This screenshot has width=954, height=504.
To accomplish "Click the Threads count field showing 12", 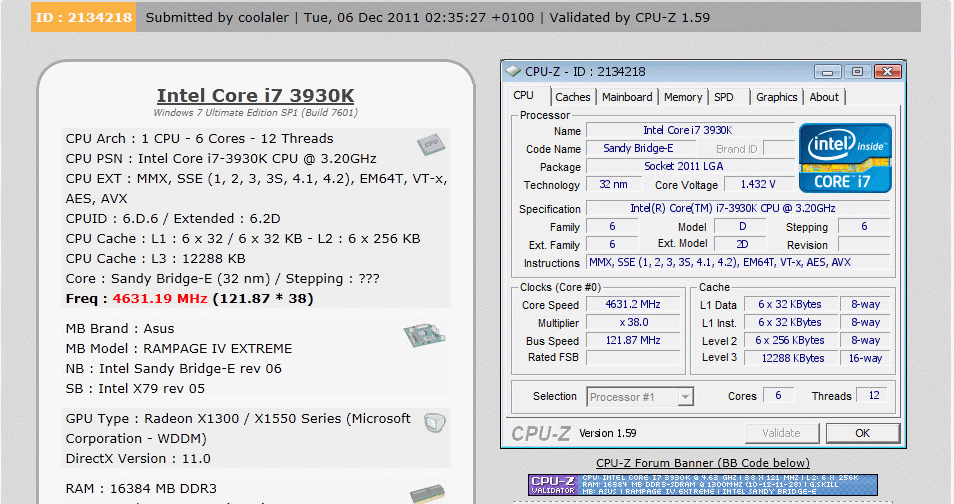I will pos(874,396).
